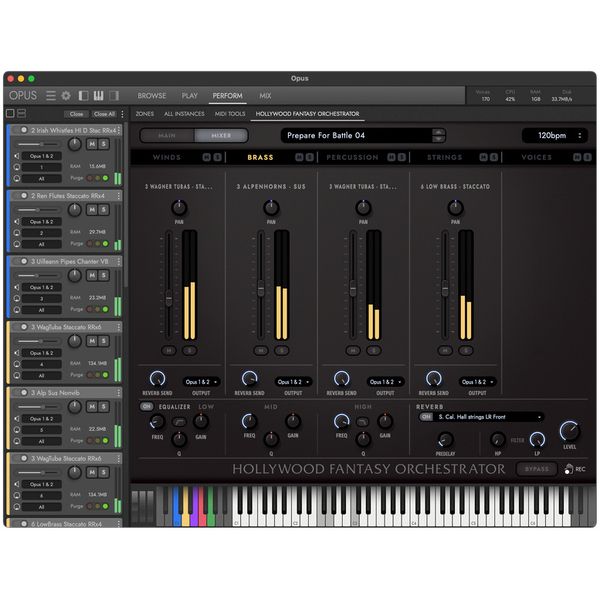Click the REC icon next to Bypass

569,469
